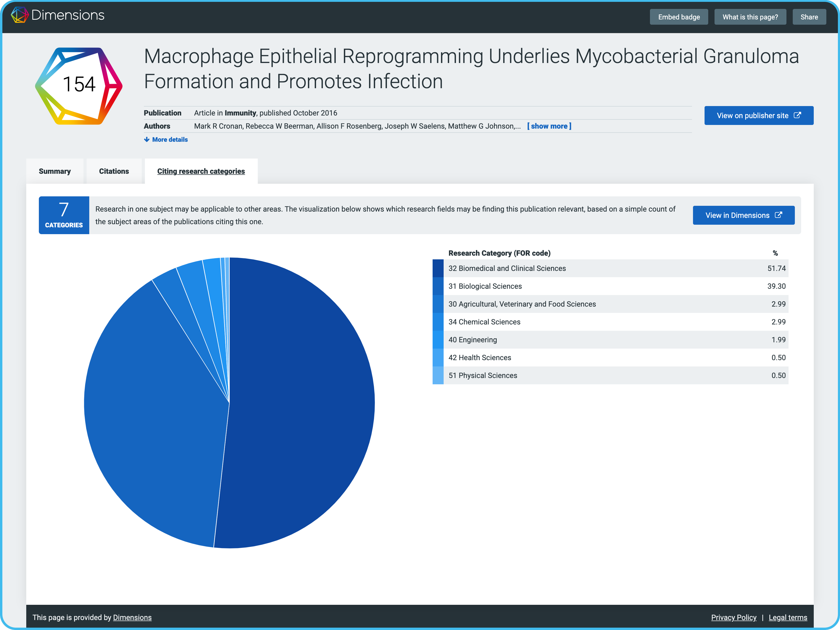Expand authors list with show more

[x=549, y=126]
